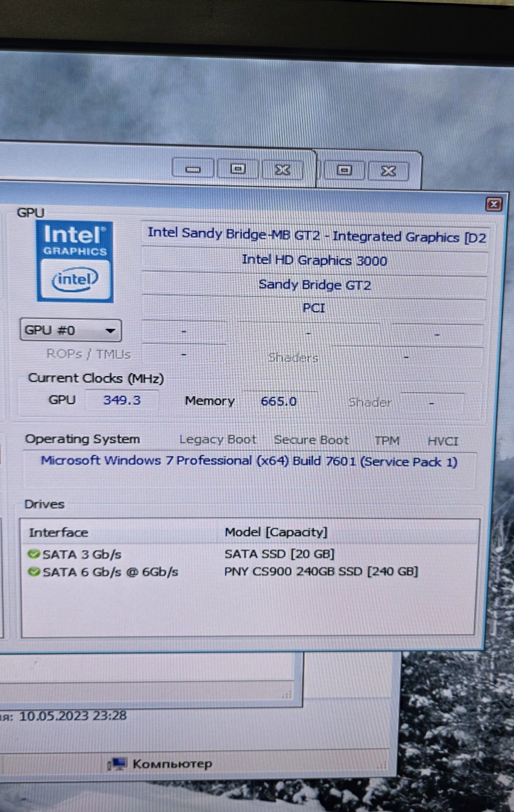This screenshot has width=514, height=812.
Task: Click the Компьютер computer icon
Action: (x=117, y=764)
